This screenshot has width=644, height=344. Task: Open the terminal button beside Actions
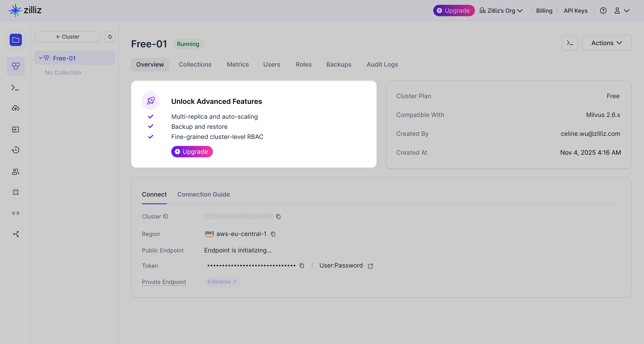[570, 43]
